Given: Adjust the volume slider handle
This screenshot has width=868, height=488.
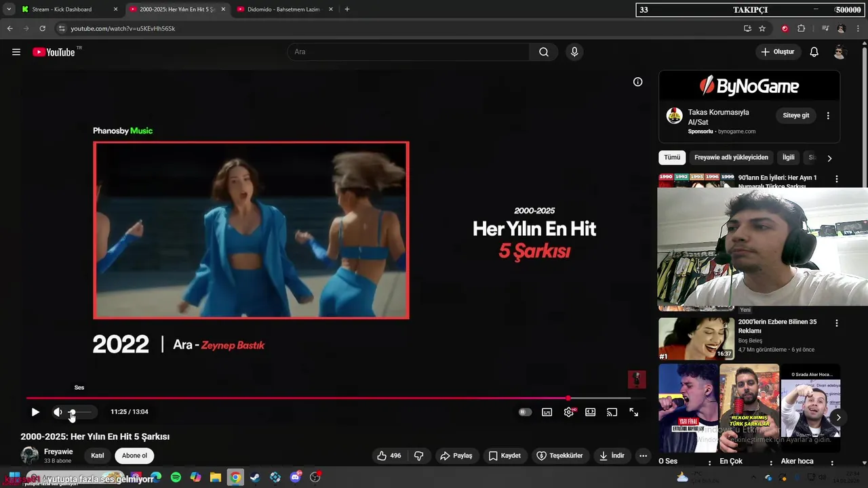Looking at the screenshot, I should pyautogui.click(x=72, y=412).
